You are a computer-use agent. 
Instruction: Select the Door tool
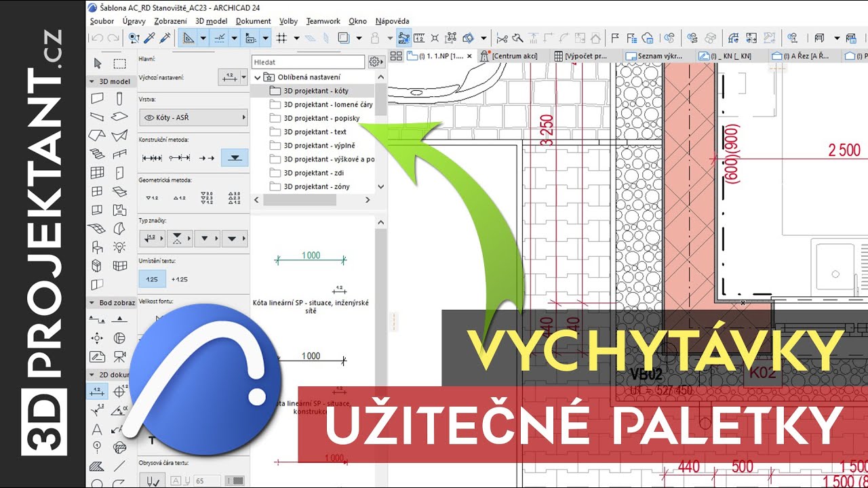(119, 173)
